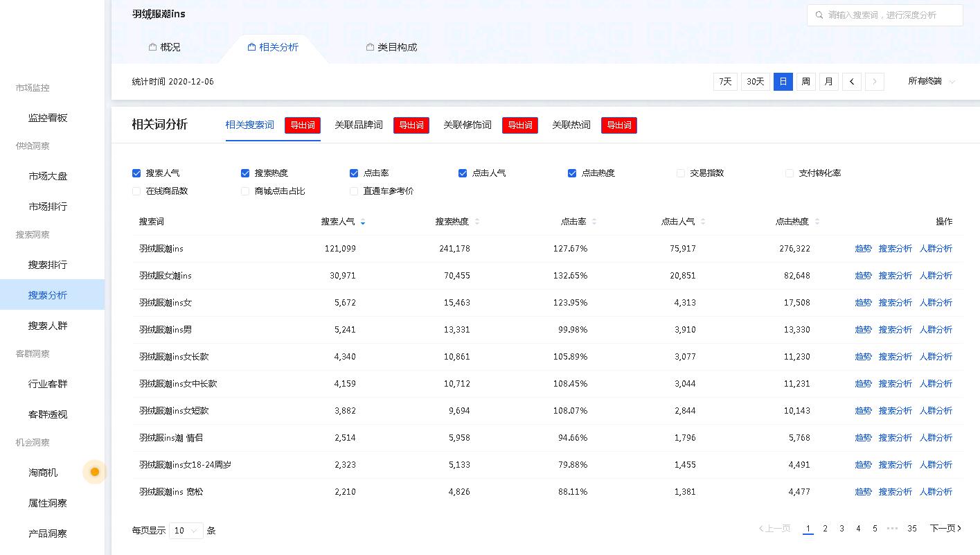Sort by 搜索热度 column arrows

click(476, 222)
